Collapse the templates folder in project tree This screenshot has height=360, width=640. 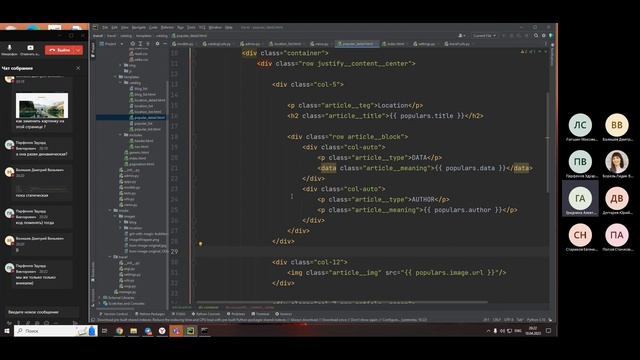[x=116, y=77]
